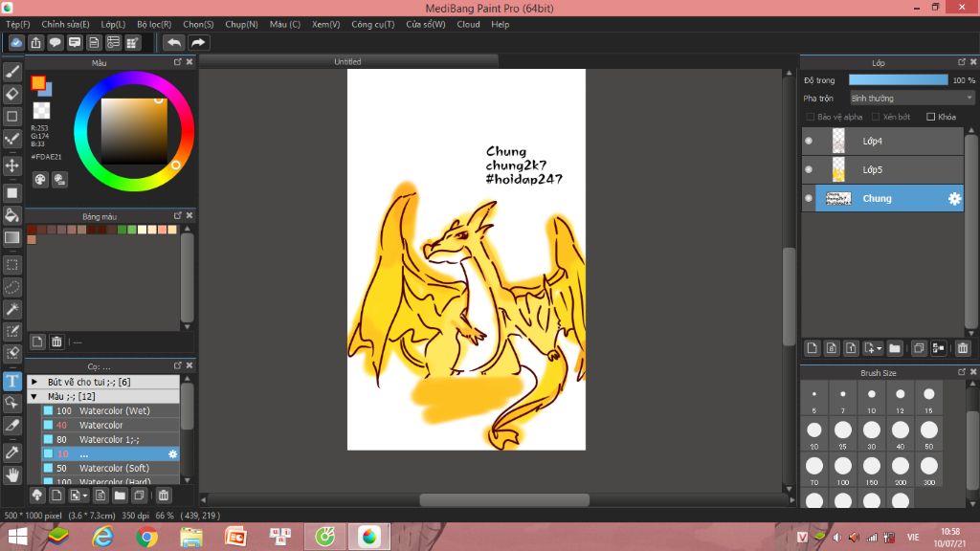The width and height of the screenshot is (980, 551).
Task: Open the Cloud menu
Action: [x=468, y=24]
